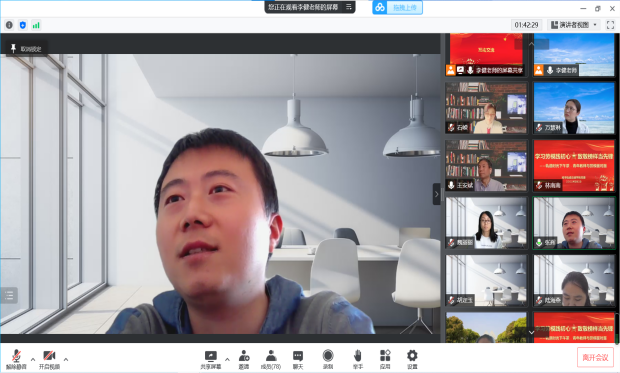This screenshot has height=373, width=620.
Task: Unmute the microphone in the bottom toolbar
Action: coord(16,359)
